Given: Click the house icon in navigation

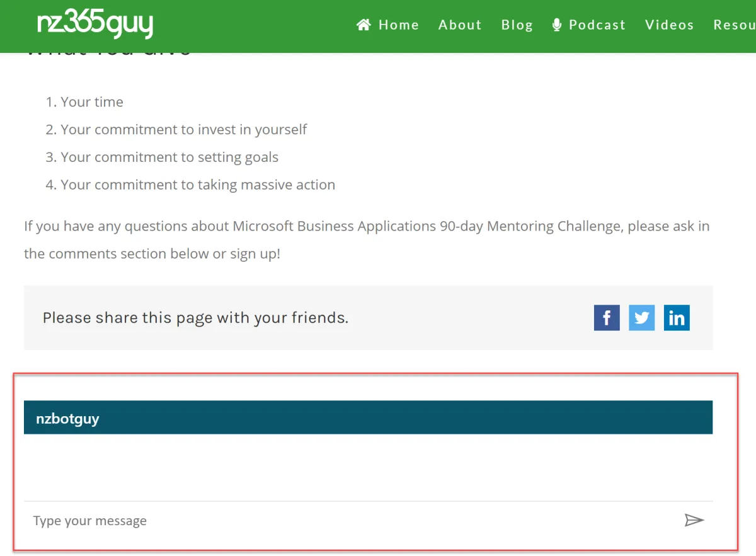Looking at the screenshot, I should coord(364,25).
